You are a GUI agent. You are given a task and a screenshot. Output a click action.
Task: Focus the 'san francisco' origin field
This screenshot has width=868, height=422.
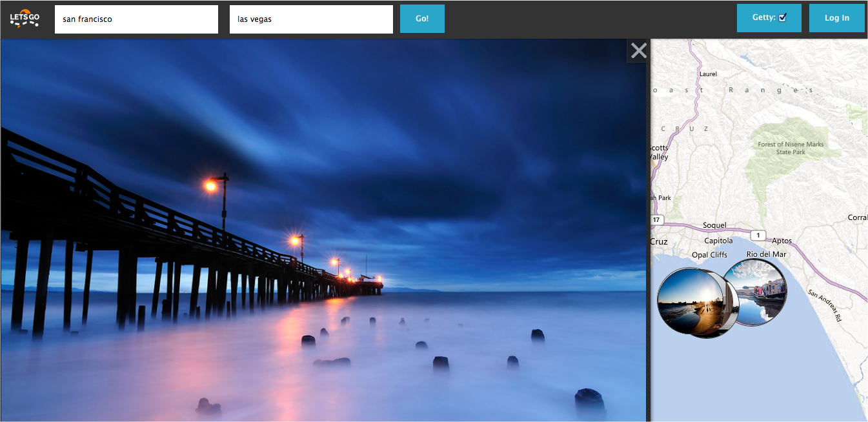[136, 19]
